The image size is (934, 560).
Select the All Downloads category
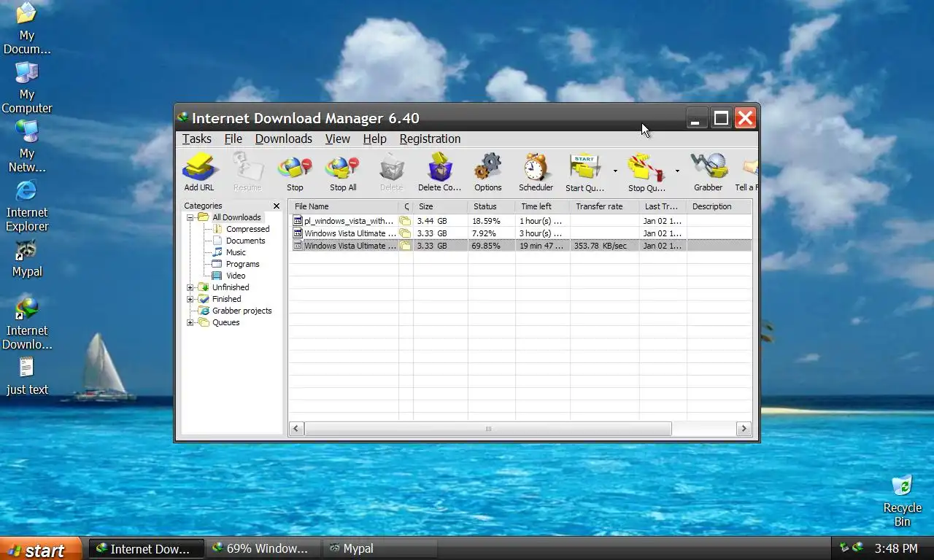click(236, 217)
